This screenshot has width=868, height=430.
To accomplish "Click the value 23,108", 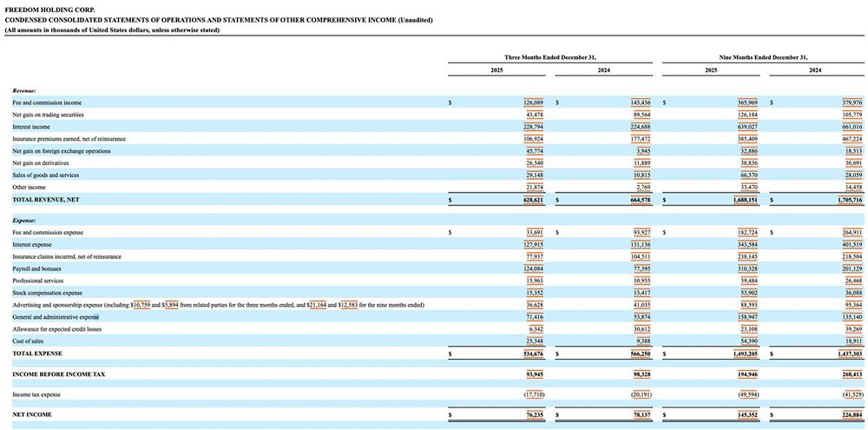I will click(748, 330).
